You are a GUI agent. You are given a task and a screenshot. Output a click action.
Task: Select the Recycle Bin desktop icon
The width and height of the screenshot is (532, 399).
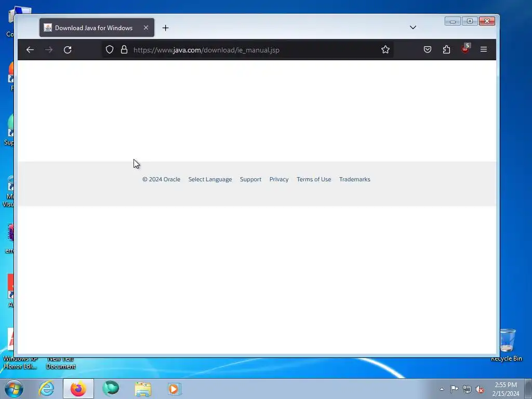point(507,345)
